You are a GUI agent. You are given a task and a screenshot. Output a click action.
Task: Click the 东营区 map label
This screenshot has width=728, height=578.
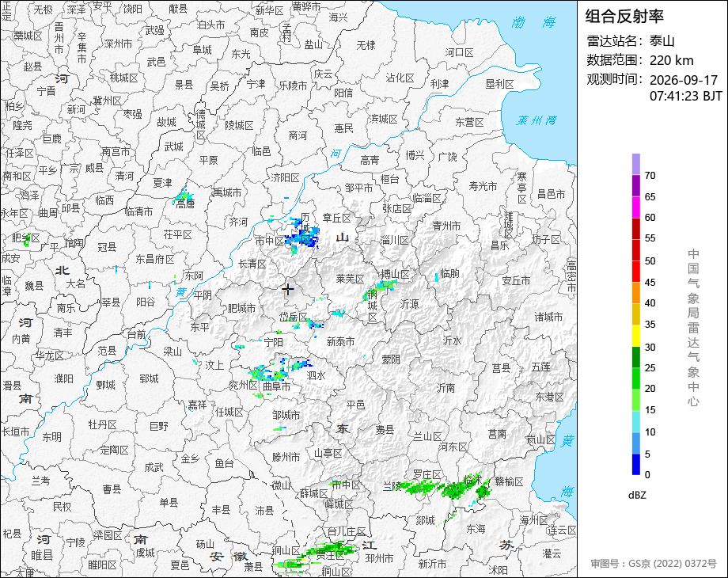click(x=469, y=122)
